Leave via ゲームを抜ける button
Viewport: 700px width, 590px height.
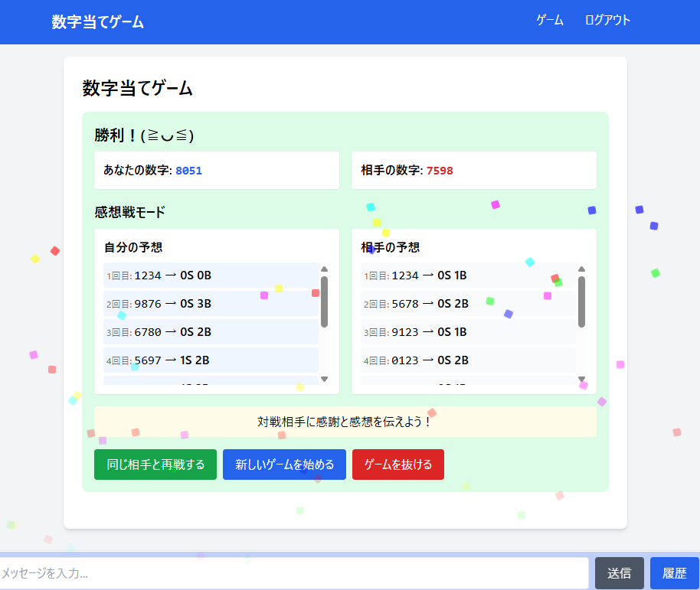click(x=398, y=465)
